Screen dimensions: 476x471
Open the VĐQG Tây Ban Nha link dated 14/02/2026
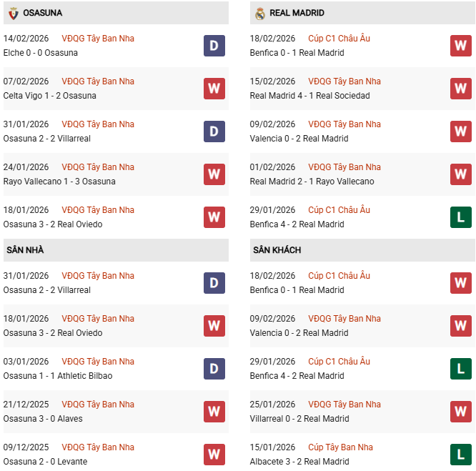[x=98, y=39]
